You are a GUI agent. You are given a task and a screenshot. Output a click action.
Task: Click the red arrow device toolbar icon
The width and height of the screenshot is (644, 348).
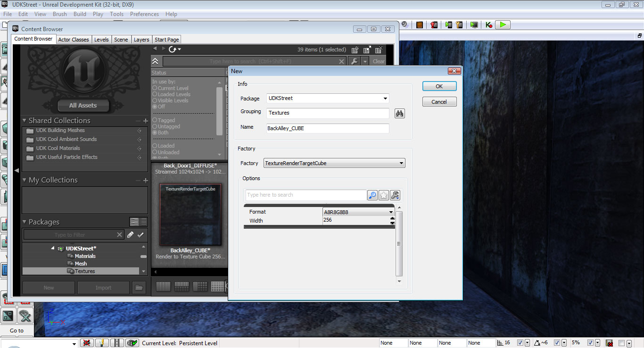pyautogui.click(x=434, y=25)
